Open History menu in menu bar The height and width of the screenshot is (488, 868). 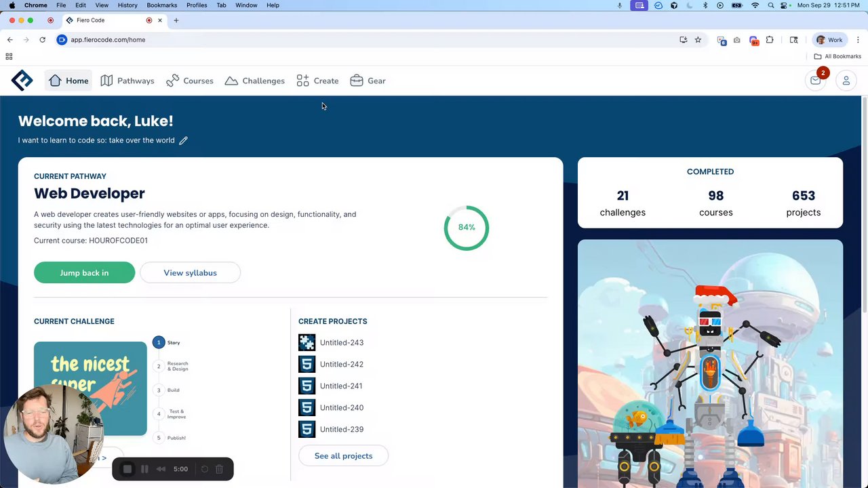pyautogui.click(x=127, y=5)
